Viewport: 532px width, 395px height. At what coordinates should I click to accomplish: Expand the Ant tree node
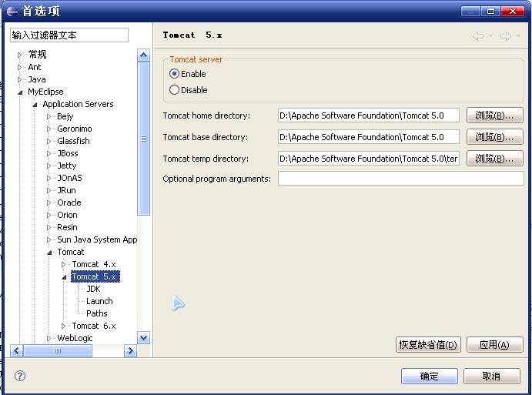tap(19, 67)
